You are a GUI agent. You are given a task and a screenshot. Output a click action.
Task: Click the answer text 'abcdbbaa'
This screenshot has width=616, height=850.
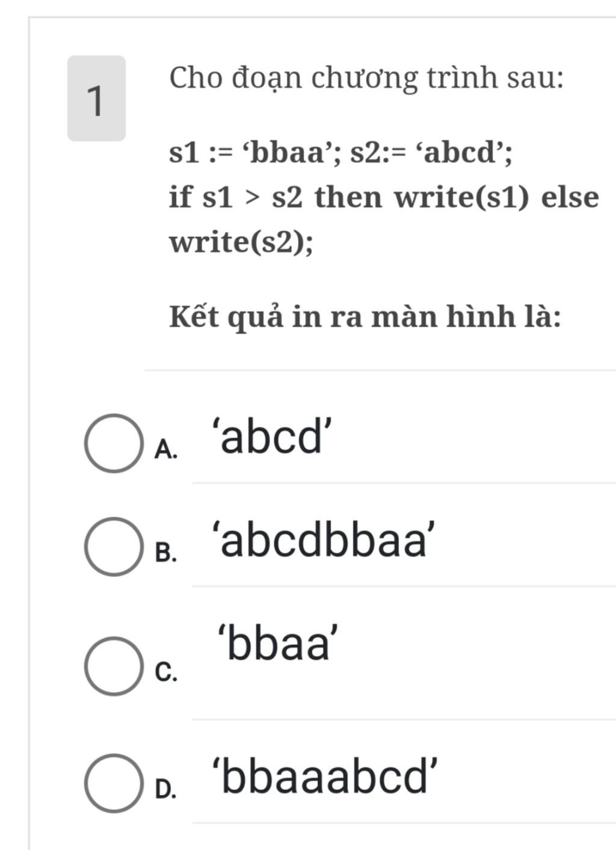[x=322, y=541]
